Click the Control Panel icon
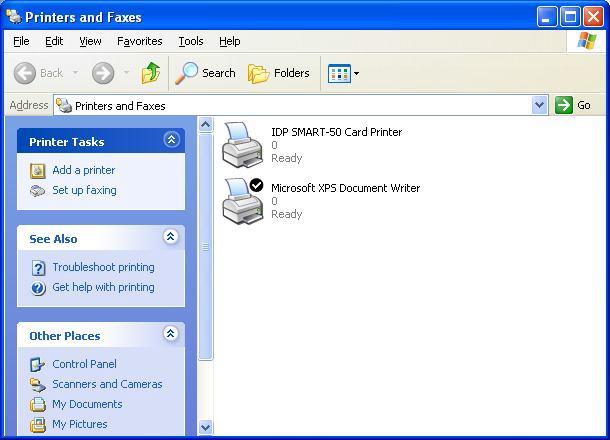The width and height of the screenshot is (610, 440). point(37,365)
